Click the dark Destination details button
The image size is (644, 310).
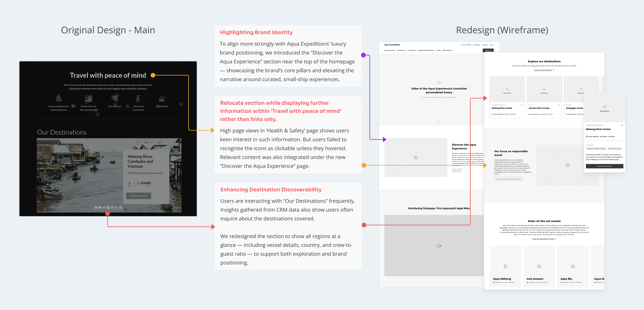coord(604,166)
